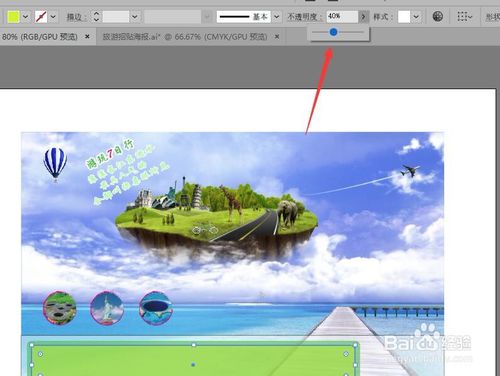Image resolution: width=500 pixels, height=376 pixels.
Task: Click the yellow-green fill color swatch
Action: 14,16
